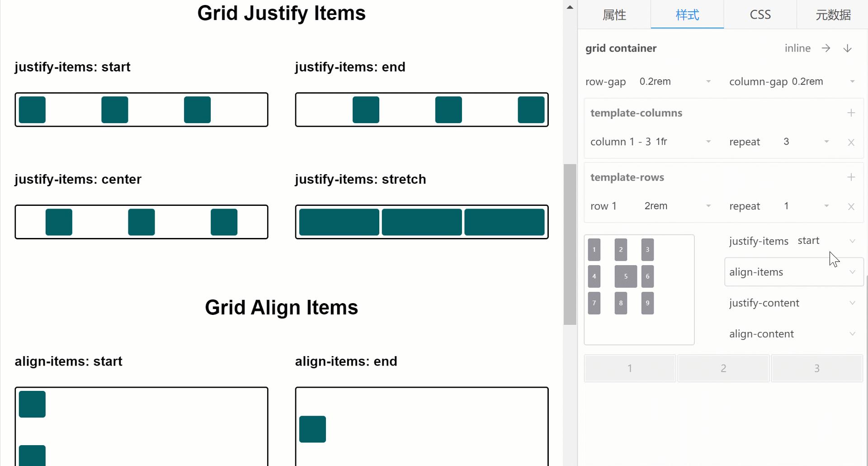The height and width of the screenshot is (466, 868).
Task: Add a new template-columns entry
Action: (851, 113)
